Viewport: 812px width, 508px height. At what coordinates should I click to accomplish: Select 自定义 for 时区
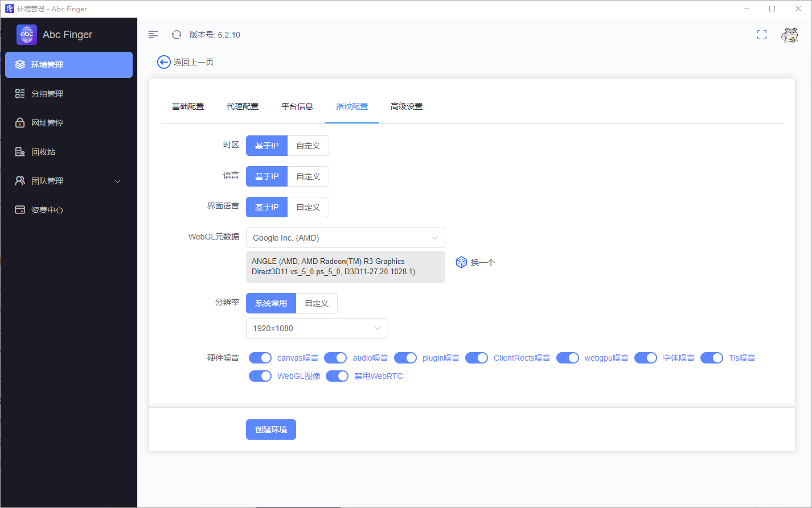pos(308,146)
